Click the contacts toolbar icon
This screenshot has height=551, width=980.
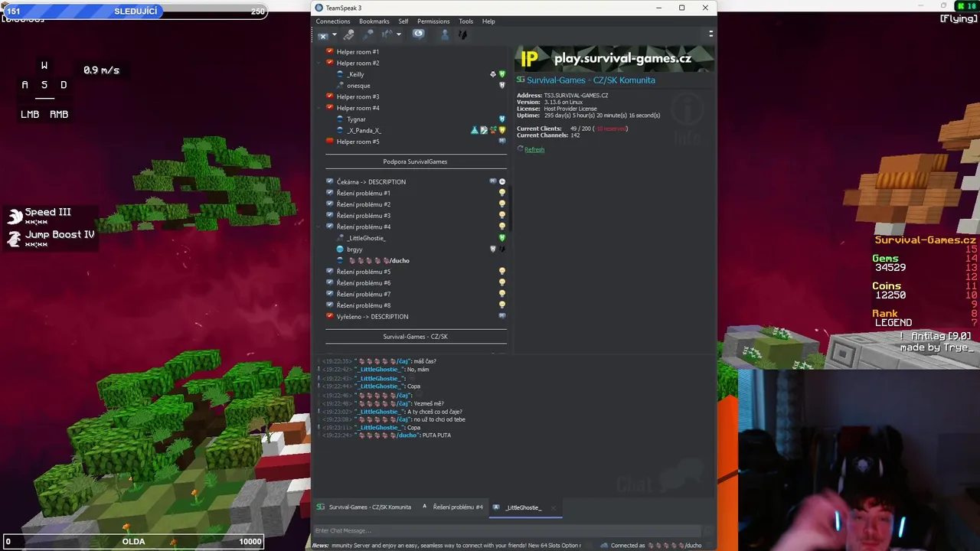coord(444,34)
